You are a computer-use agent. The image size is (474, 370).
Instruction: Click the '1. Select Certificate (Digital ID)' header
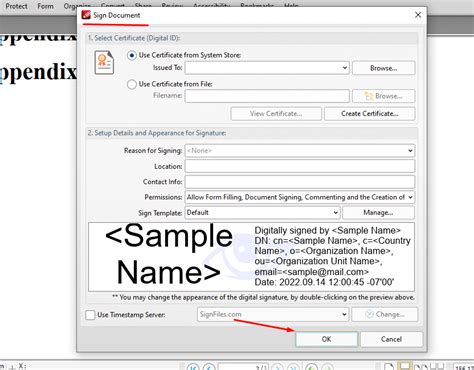click(x=134, y=38)
